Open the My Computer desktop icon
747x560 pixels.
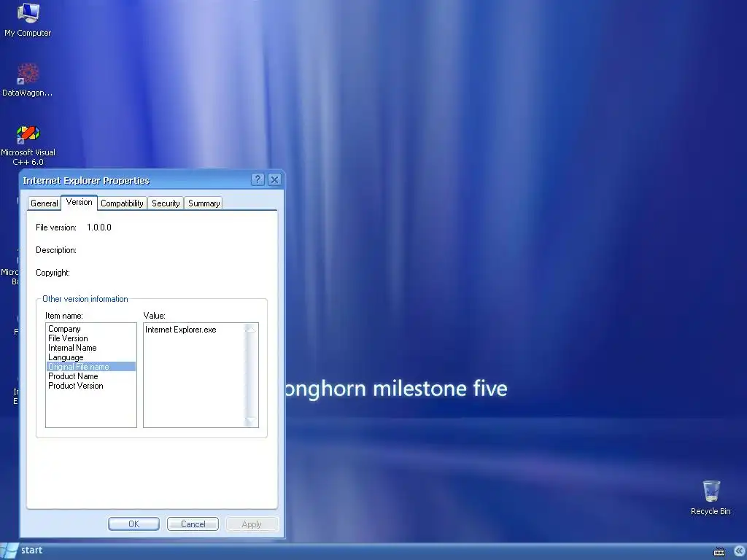tap(28, 20)
